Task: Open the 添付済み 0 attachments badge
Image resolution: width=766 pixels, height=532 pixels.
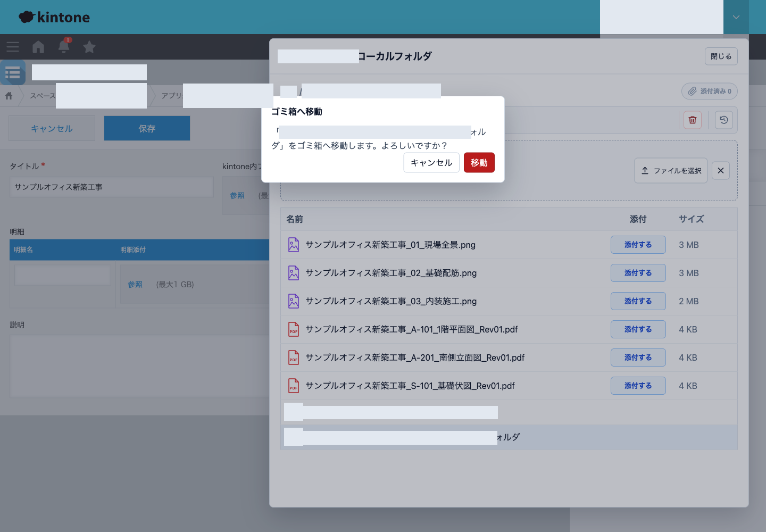Action: click(710, 92)
